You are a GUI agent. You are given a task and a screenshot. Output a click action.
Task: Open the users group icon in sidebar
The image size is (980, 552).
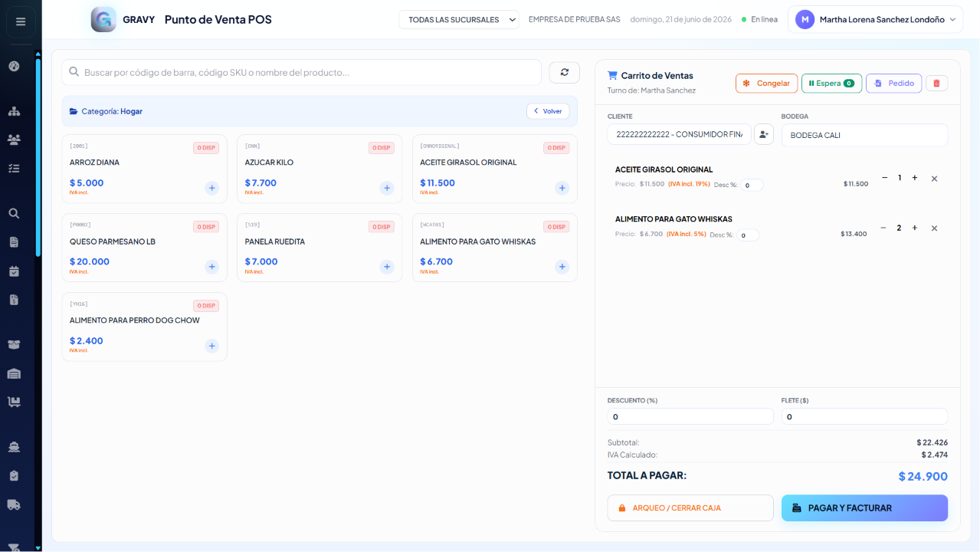coord(14,140)
